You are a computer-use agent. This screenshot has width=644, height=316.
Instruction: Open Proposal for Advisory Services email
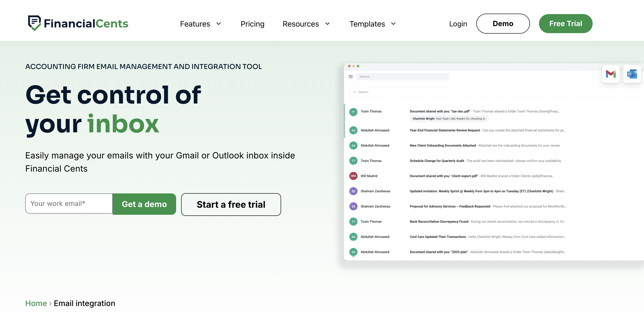tap(450, 206)
